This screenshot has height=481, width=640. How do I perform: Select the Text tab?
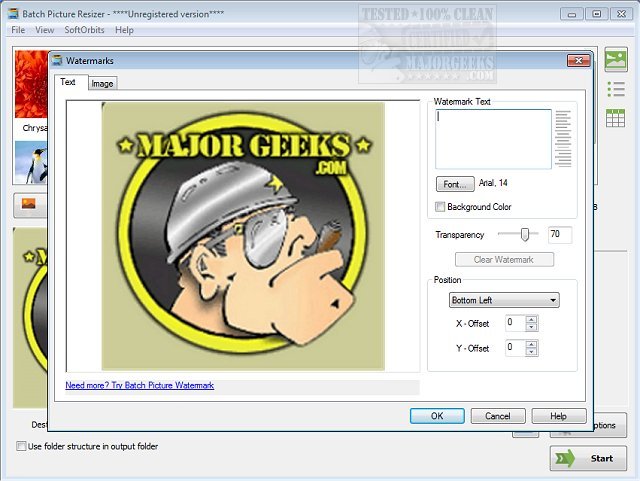68,82
